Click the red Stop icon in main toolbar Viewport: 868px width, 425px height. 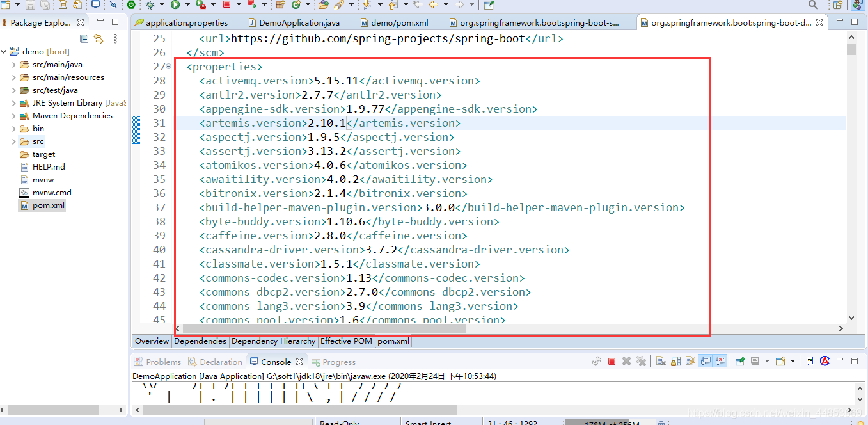tap(226, 4)
